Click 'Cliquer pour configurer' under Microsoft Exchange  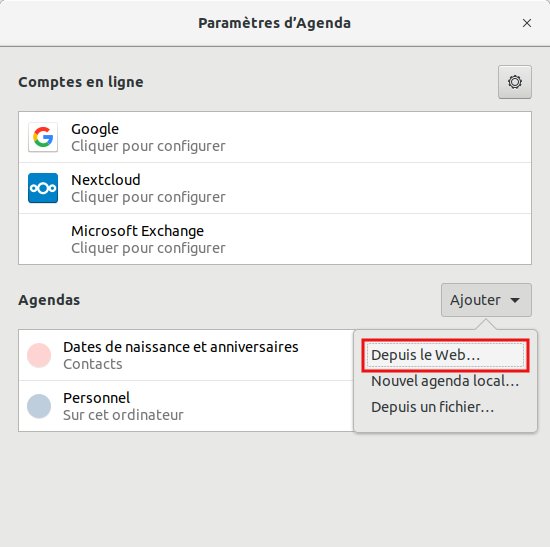coord(148,248)
